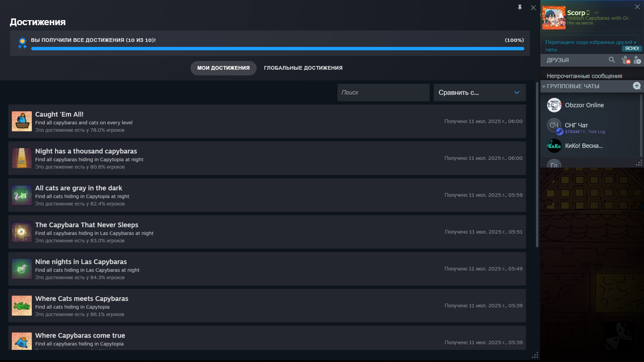The image size is (644, 362).
Task: Open pending friend invites with 46 badge
Action: (626, 60)
